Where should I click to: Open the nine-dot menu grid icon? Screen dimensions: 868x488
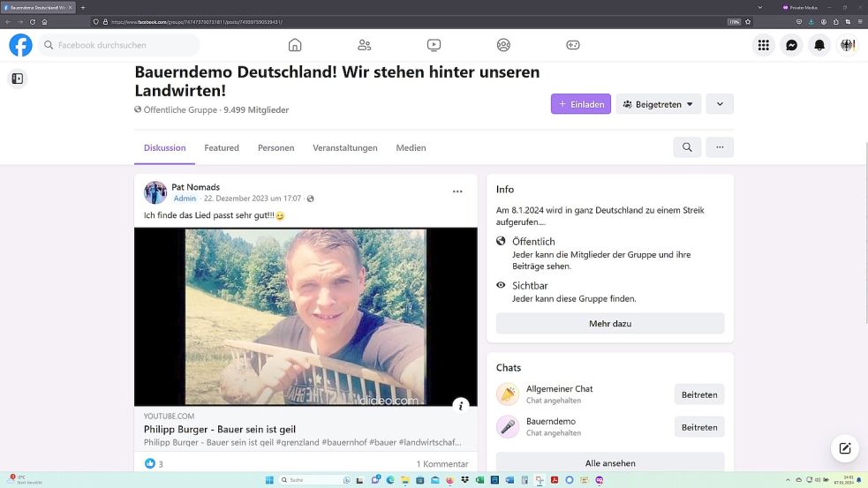click(x=764, y=45)
